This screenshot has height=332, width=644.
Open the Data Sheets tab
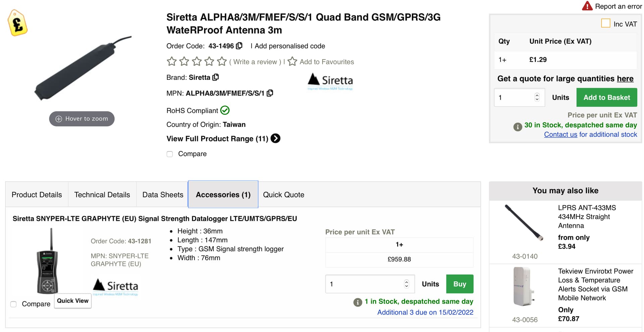(x=163, y=195)
